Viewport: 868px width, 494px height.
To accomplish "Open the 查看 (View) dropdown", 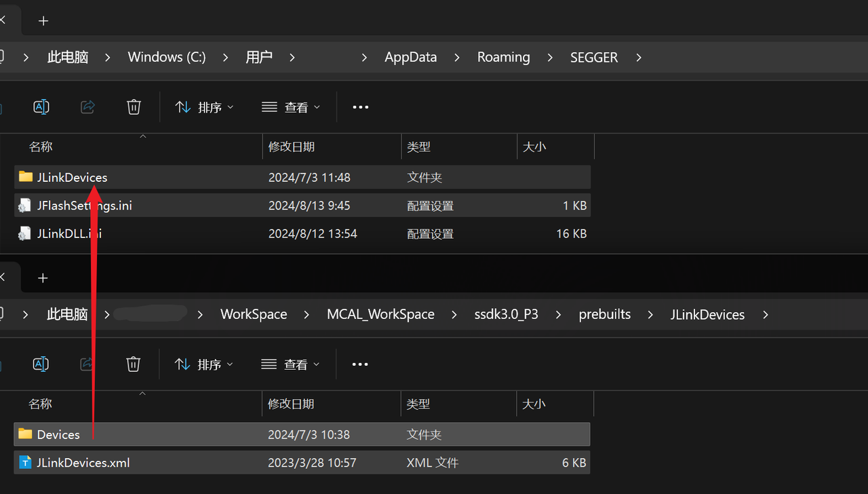I will [290, 107].
